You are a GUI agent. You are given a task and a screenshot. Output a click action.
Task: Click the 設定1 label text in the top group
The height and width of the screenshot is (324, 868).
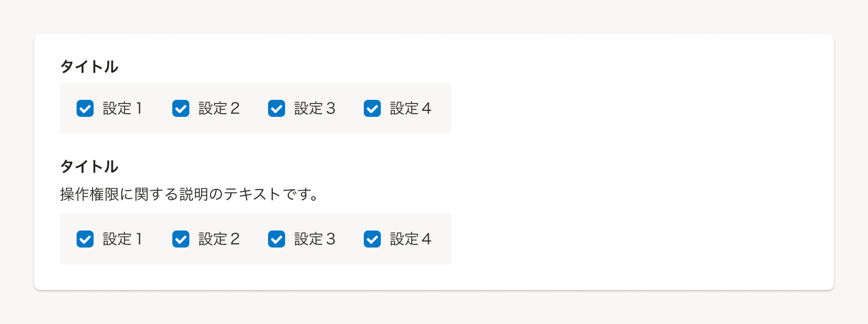[122, 108]
